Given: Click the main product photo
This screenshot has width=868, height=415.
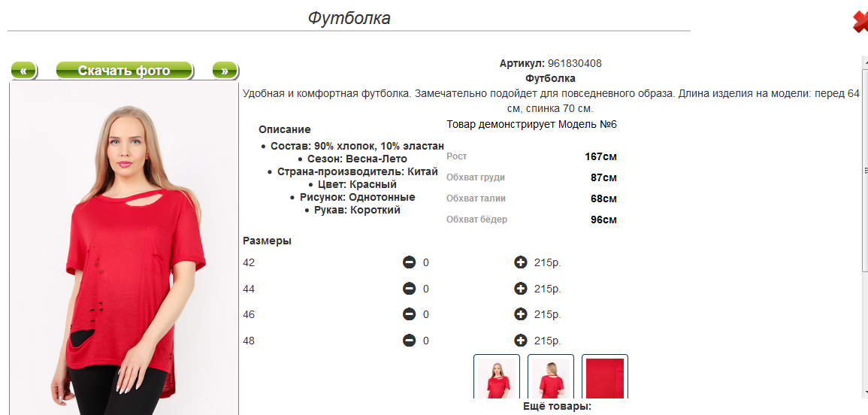Looking at the screenshot, I should pos(124,248).
